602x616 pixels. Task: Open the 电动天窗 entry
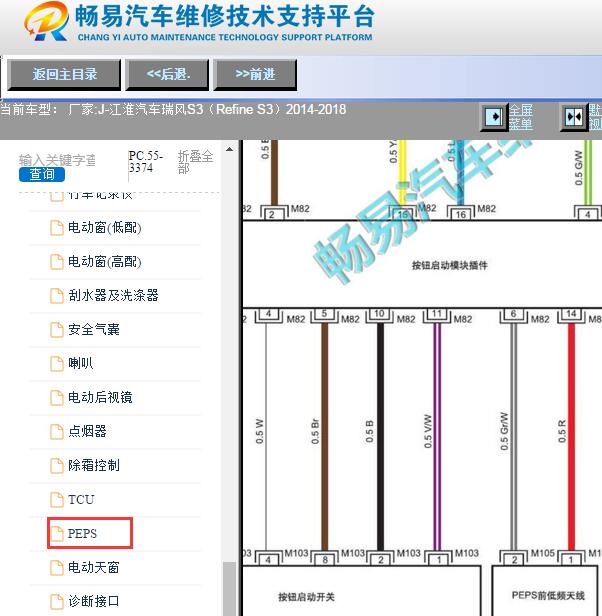coord(94,567)
